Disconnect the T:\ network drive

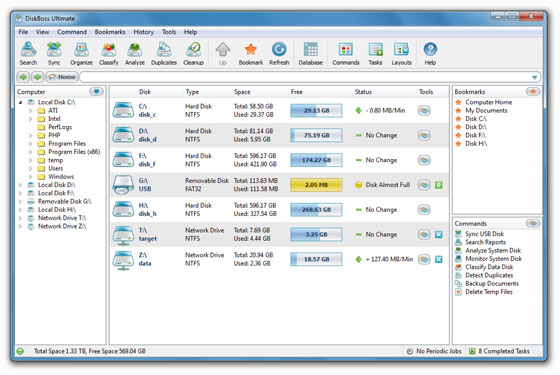click(x=439, y=235)
